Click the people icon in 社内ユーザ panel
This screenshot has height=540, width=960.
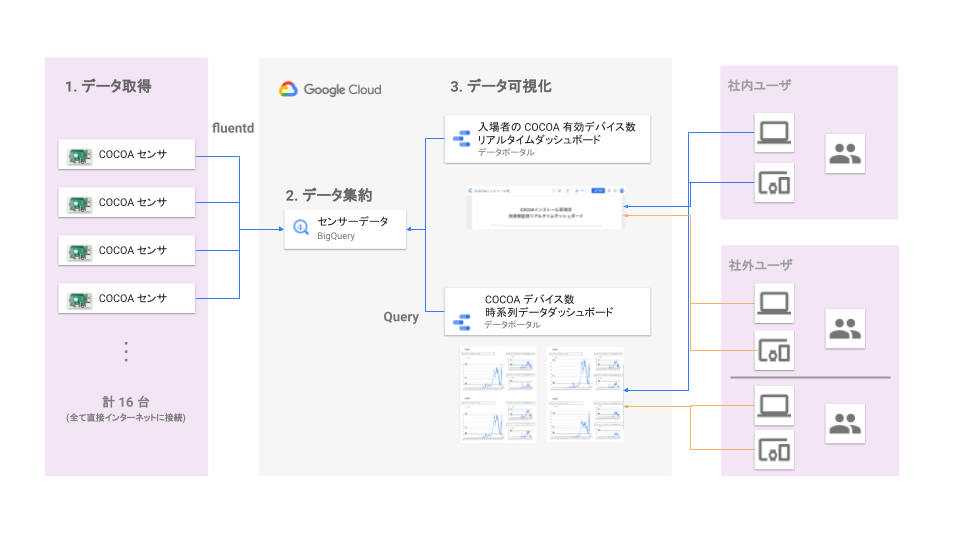pos(845,154)
